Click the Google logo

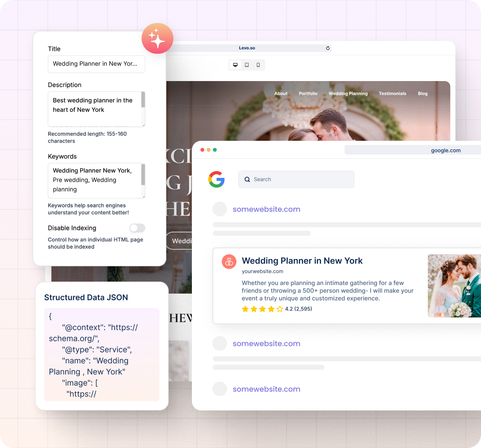tap(217, 179)
